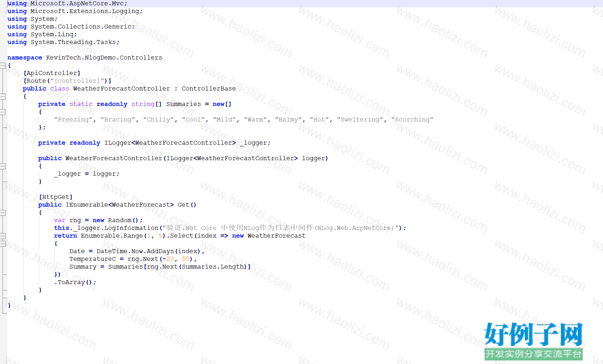
Task: Click the ControllerBase base class name
Action: pyautogui.click(x=209, y=89)
